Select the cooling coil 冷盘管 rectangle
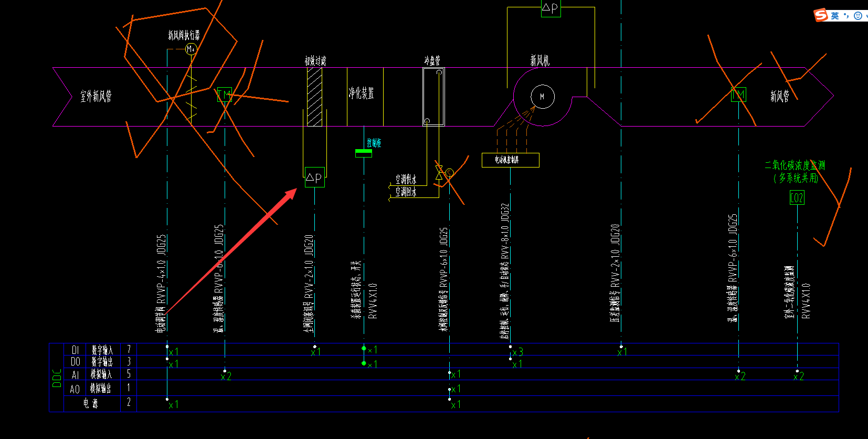Screen dimensions: 868x439 pos(433,97)
